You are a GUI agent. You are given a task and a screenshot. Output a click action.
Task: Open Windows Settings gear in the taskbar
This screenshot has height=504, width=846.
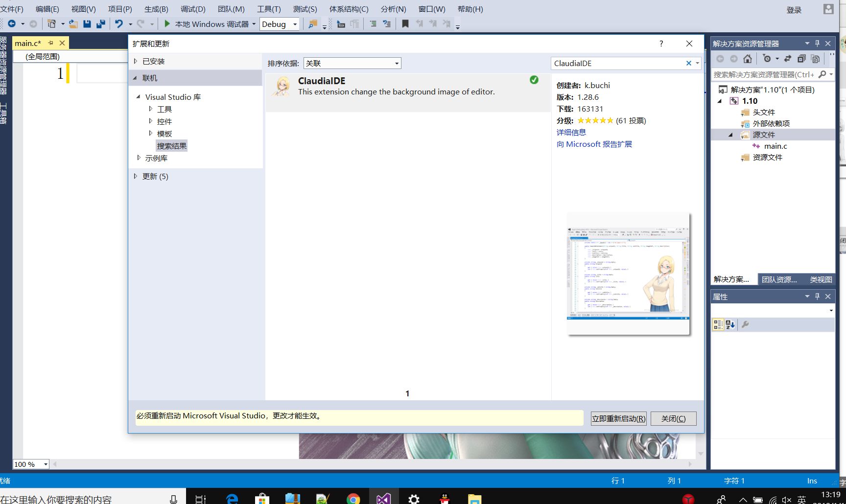[414, 499]
